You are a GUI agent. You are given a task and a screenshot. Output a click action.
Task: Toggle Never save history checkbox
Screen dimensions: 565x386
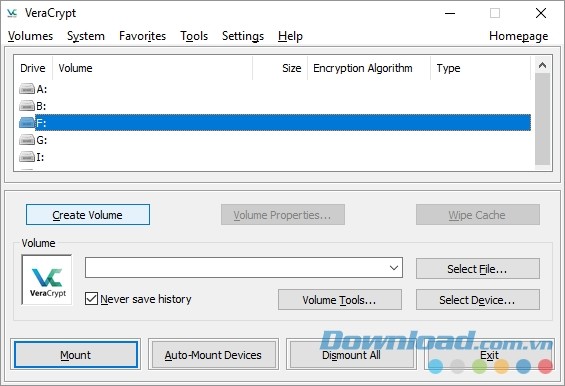coord(91,299)
